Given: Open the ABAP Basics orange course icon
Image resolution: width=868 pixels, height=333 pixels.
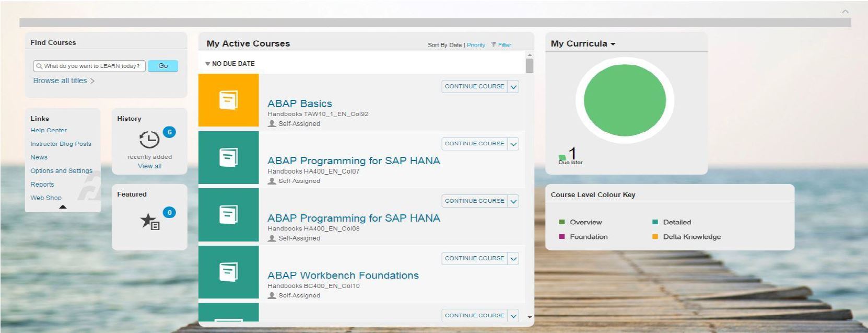Looking at the screenshot, I should tap(228, 100).
